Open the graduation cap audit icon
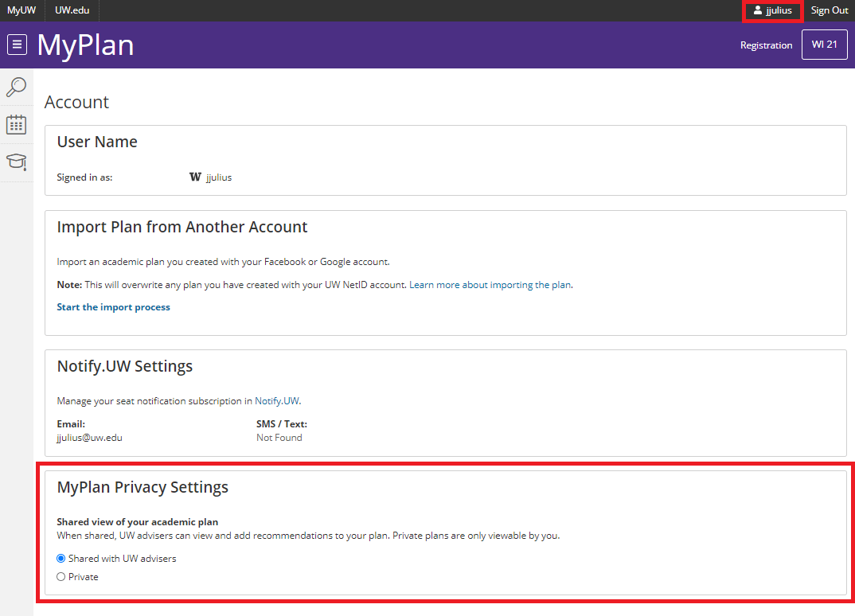The width and height of the screenshot is (855, 616). pos(17,162)
